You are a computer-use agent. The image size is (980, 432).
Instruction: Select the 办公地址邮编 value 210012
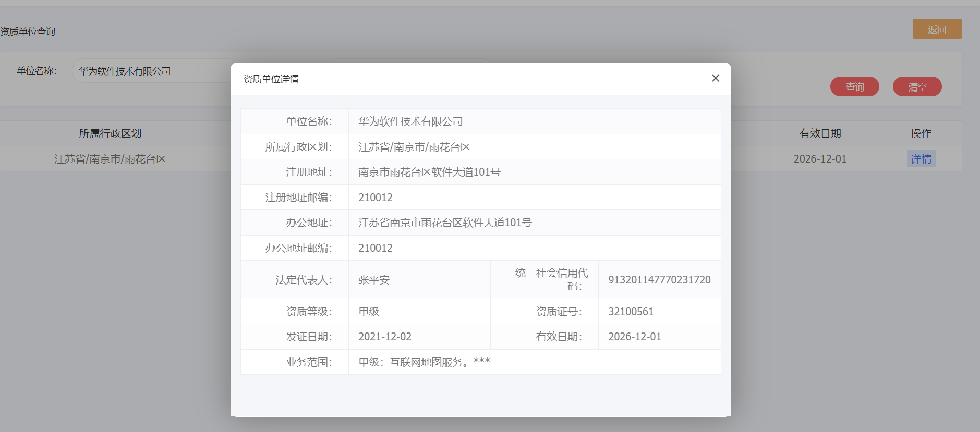coord(376,248)
